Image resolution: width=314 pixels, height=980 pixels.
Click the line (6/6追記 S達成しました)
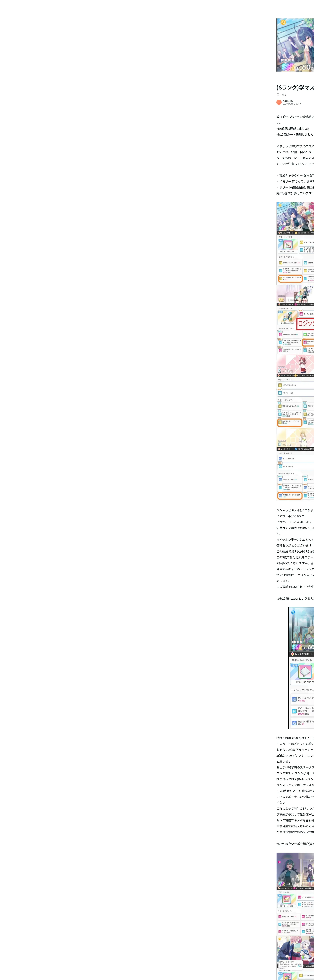[x=293, y=129]
